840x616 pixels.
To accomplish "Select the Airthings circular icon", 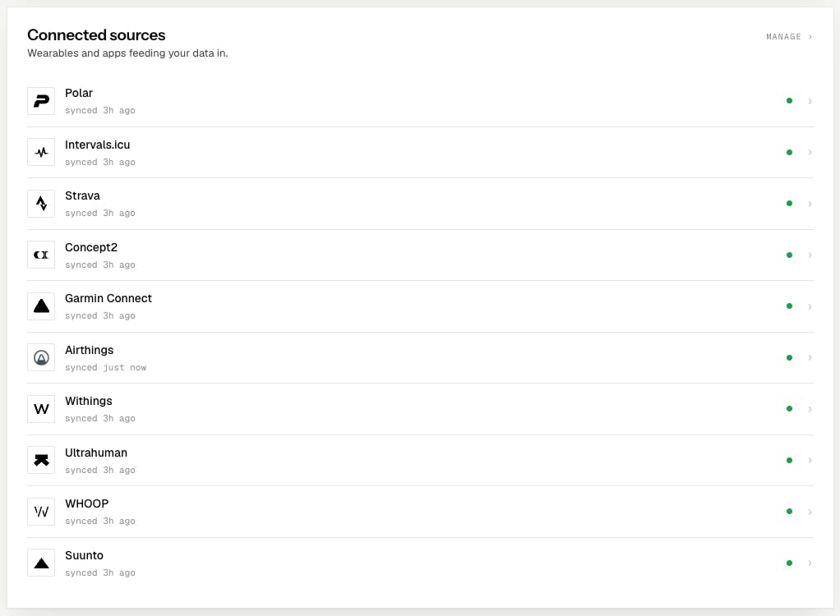I will coord(41,357).
